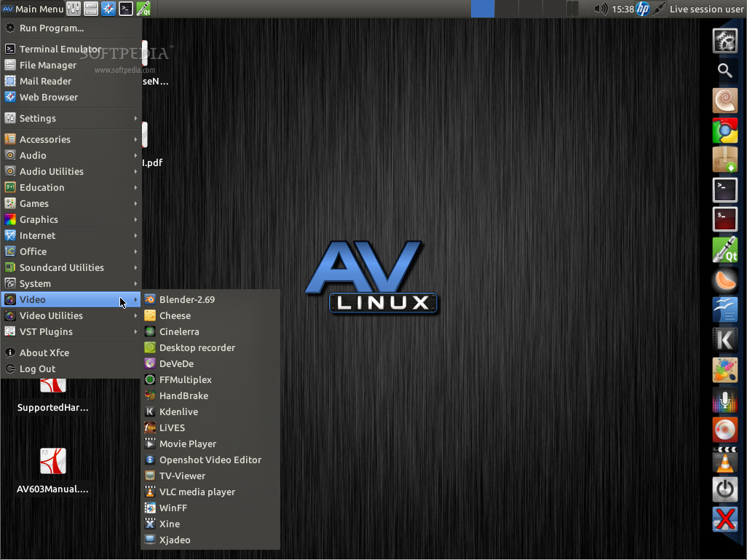Click Live session user label
The width and height of the screenshot is (747, 560).
(706, 9)
